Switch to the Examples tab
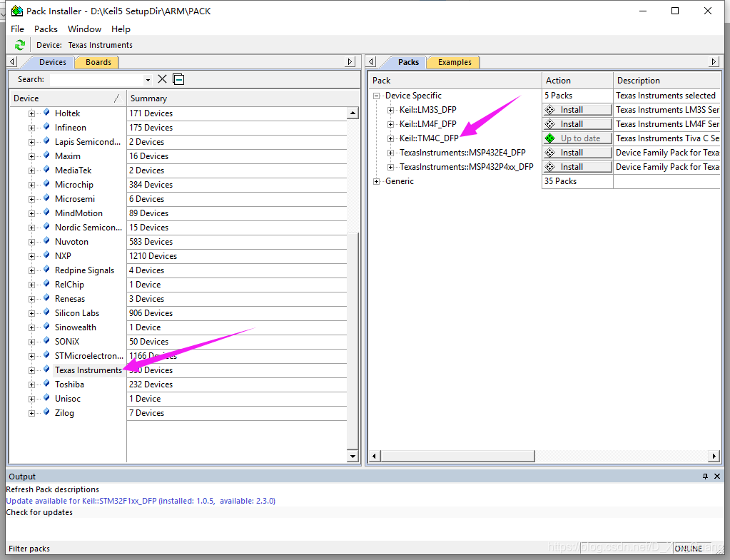 (x=455, y=62)
